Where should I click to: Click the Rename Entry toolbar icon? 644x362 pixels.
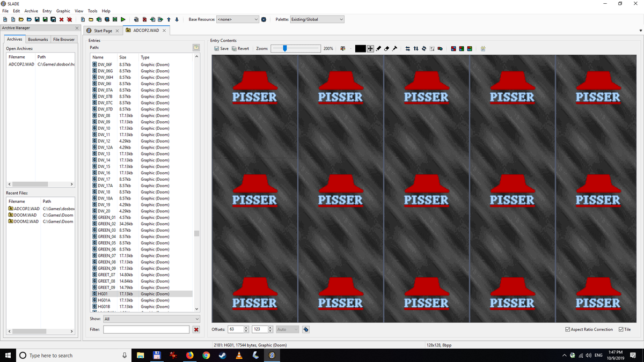pos(136,19)
